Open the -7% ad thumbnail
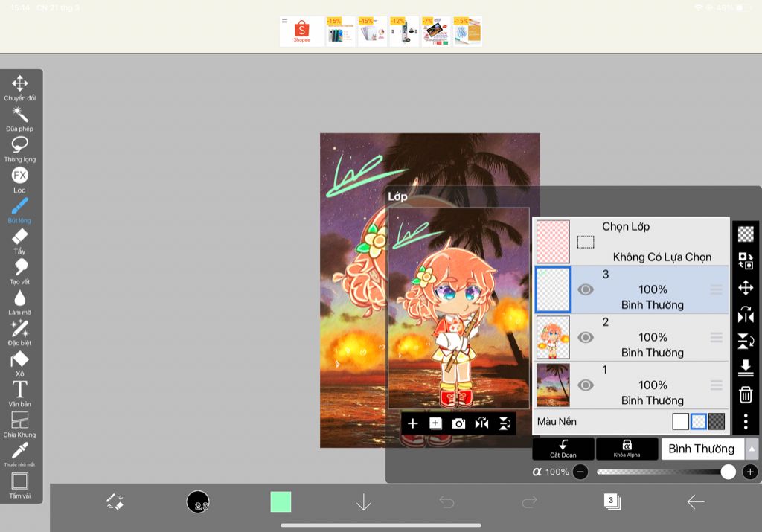The height and width of the screenshot is (532, 762). [436, 31]
